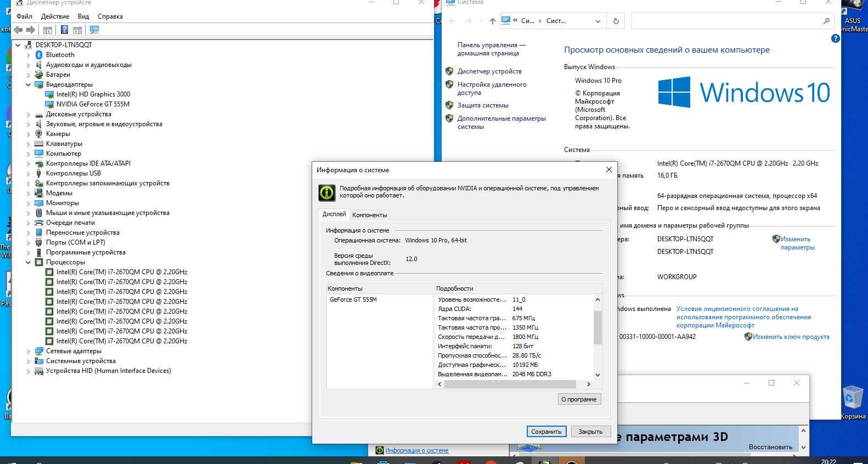Click the details list vertical scrollbar thumb
This screenshot has height=464, width=868.
click(x=598, y=327)
